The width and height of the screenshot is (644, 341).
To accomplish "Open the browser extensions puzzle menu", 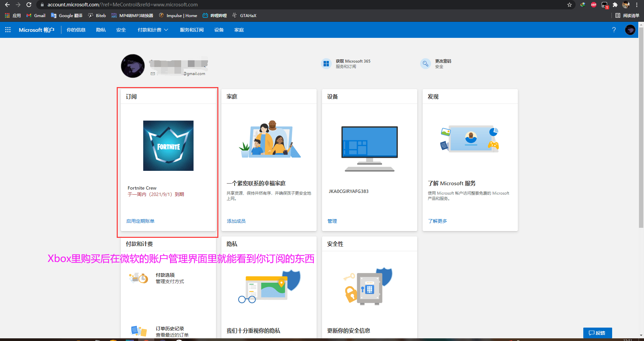I will click(x=615, y=5).
